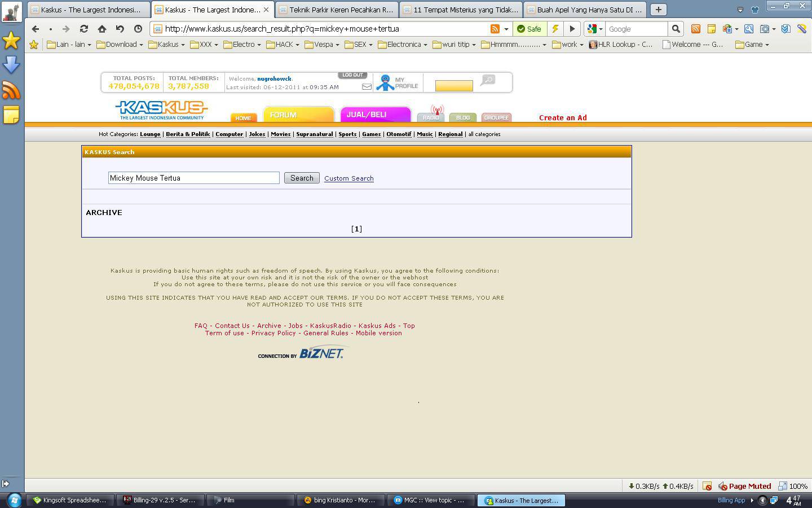Open the Privacy Policy footer link

pyautogui.click(x=273, y=333)
